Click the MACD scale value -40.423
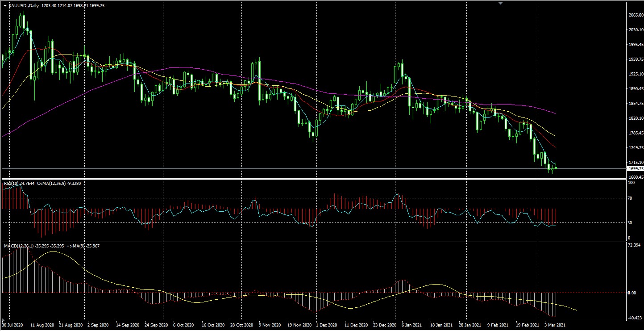 coord(635,318)
